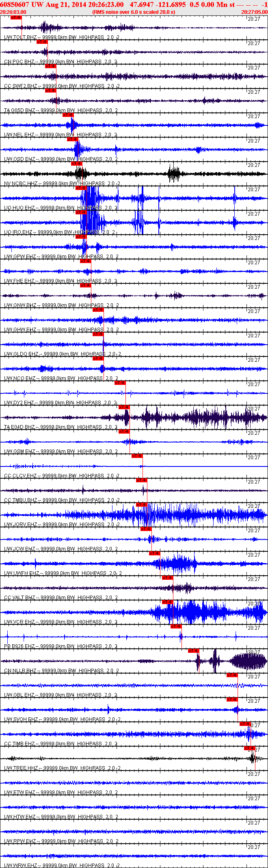Click the red pick flag on CC.TIMB trace
The image size is (268, 868).
click(x=246, y=724)
